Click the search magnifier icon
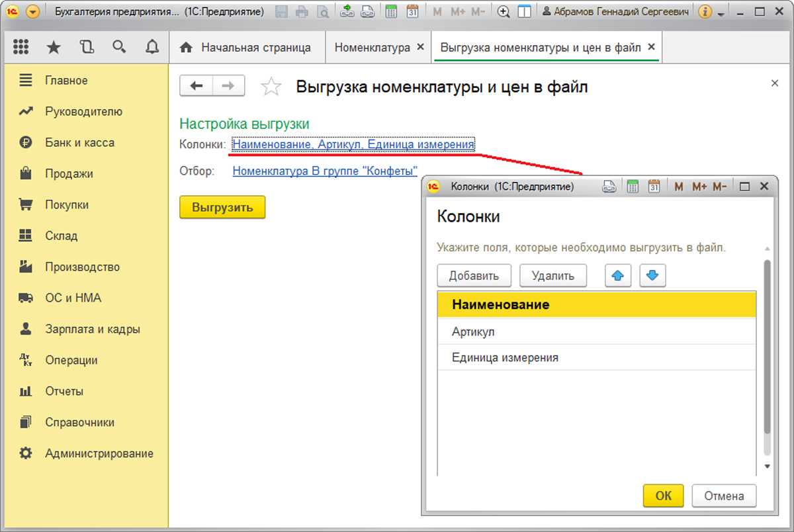 pyautogui.click(x=119, y=47)
